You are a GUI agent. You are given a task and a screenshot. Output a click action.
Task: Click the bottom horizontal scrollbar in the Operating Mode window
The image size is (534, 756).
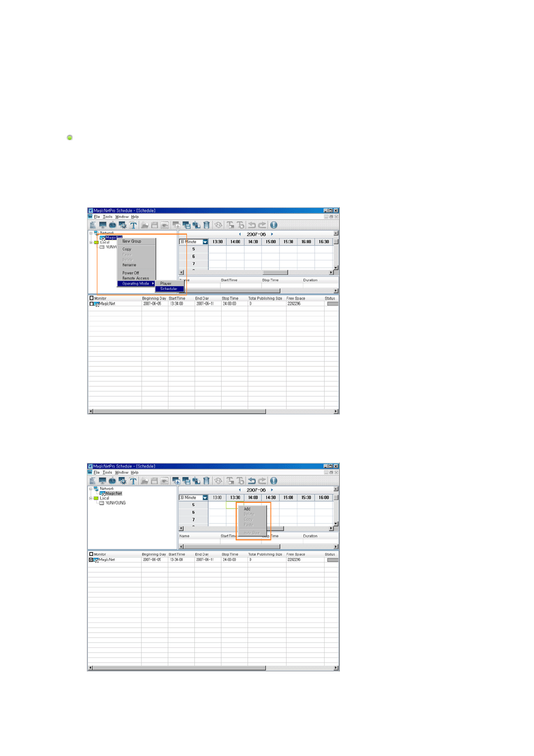[x=213, y=412]
